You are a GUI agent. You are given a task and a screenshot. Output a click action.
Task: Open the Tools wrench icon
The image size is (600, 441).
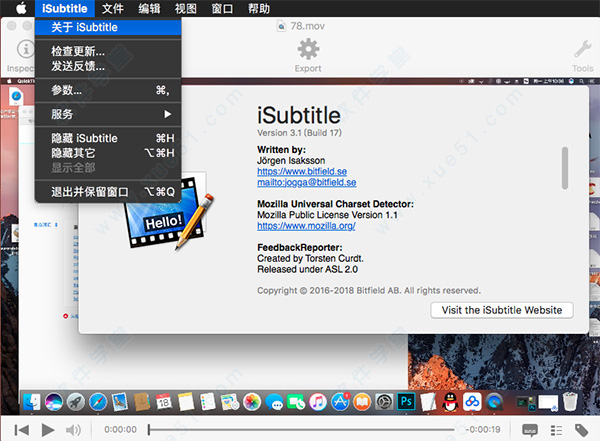click(x=582, y=49)
